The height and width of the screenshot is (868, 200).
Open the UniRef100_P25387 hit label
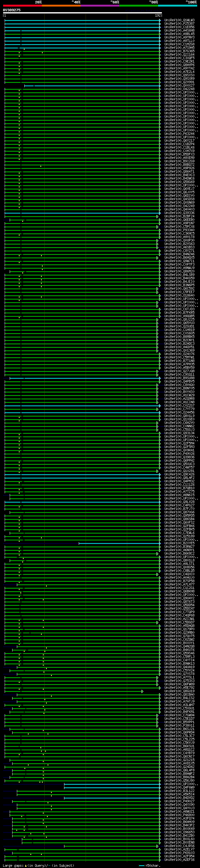pyautogui.click(x=179, y=23)
